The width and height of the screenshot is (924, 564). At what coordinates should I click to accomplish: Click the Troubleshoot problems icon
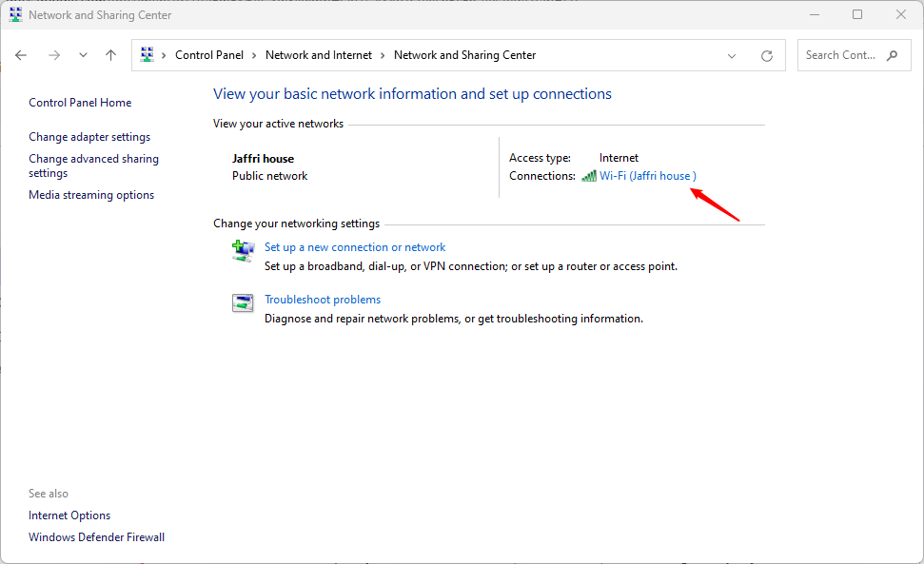(x=243, y=303)
